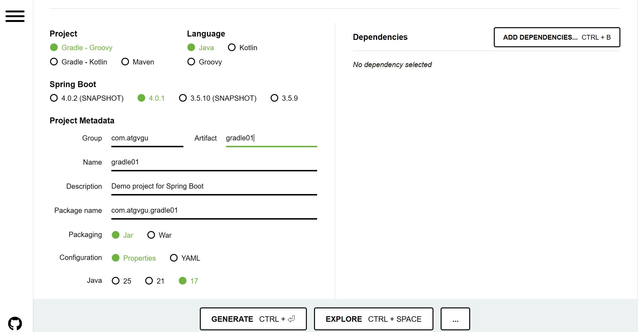Select Java version 25
The height and width of the screenshot is (332, 644).
pyautogui.click(x=115, y=281)
